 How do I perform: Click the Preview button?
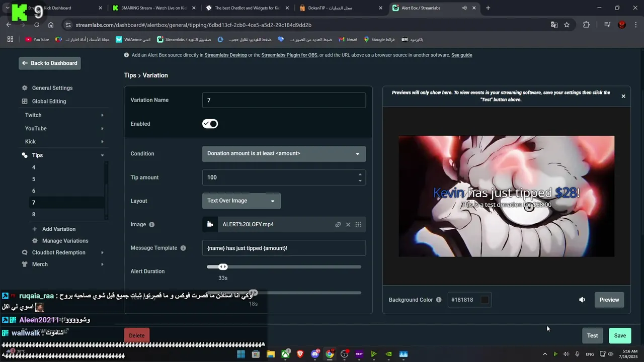[609, 300]
